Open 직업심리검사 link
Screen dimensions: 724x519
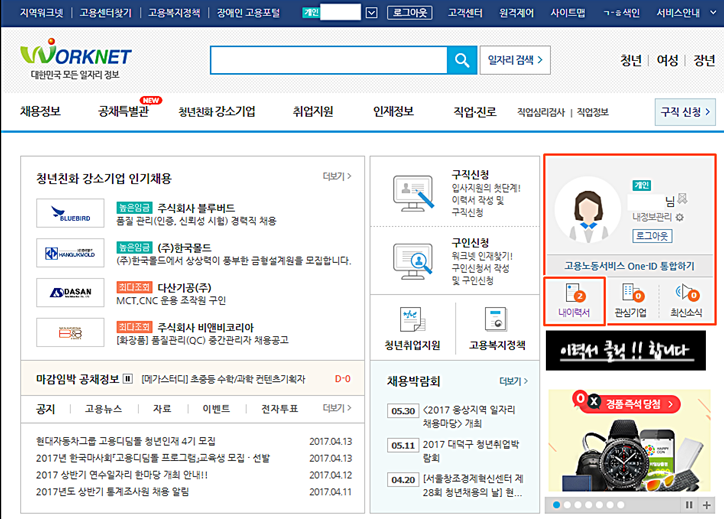[541, 112]
